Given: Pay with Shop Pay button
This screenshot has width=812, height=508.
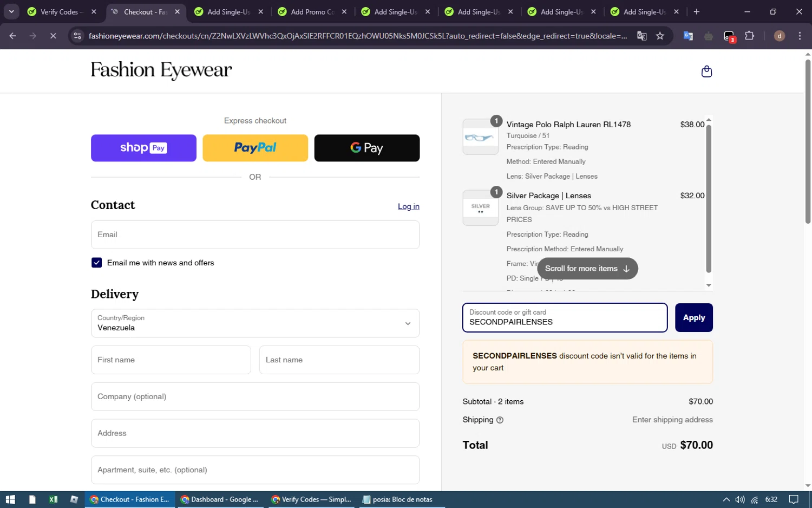Looking at the screenshot, I should (x=143, y=148).
